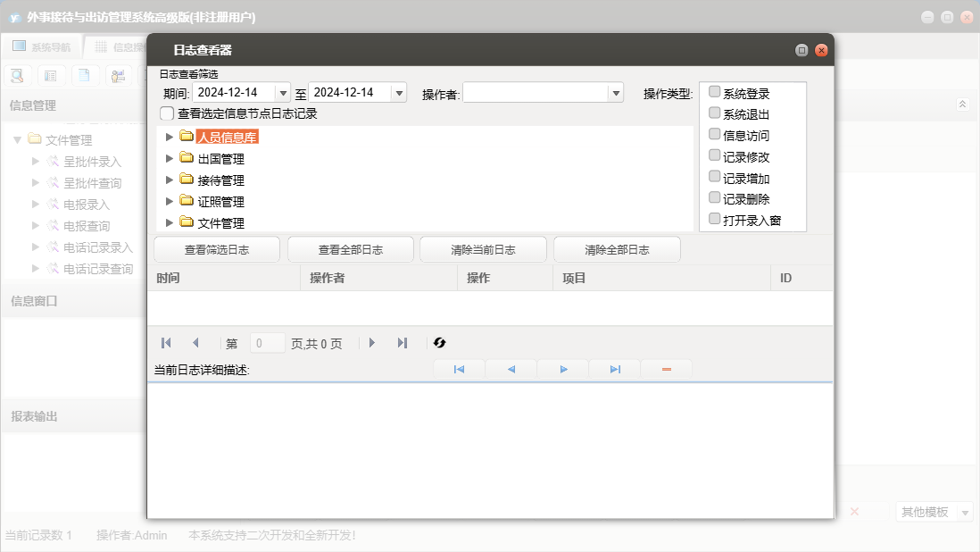The height and width of the screenshot is (552, 980).
Task: Toggle 查看选定信息节点日志记录 checkbox
Action: 167,113
